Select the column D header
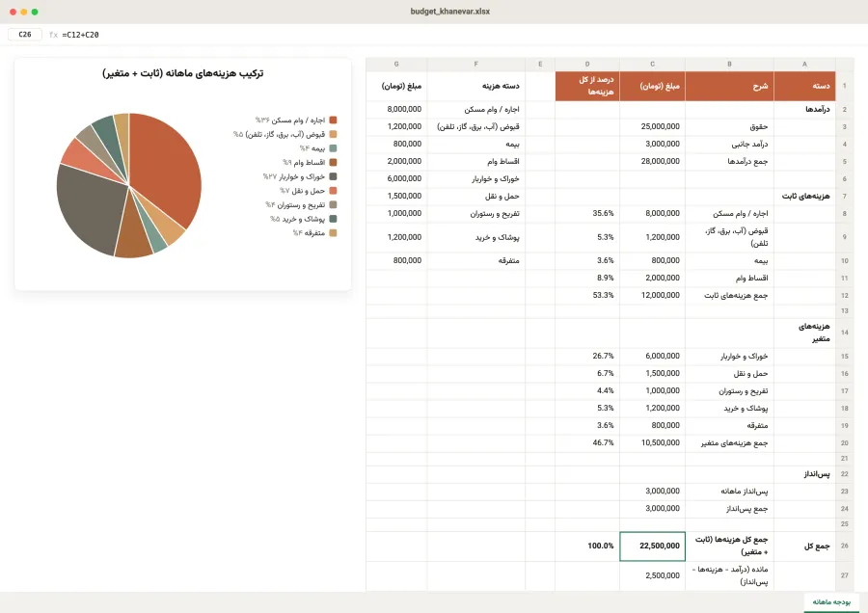 point(587,65)
